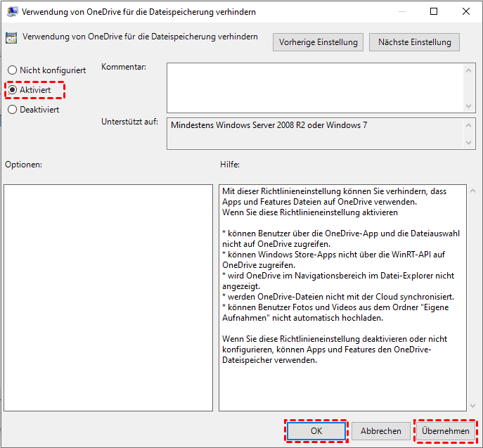Screen dimensions: 483x448
Task: Click the Mindestens Windows Server 2008 R2 text
Action: coord(269,125)
